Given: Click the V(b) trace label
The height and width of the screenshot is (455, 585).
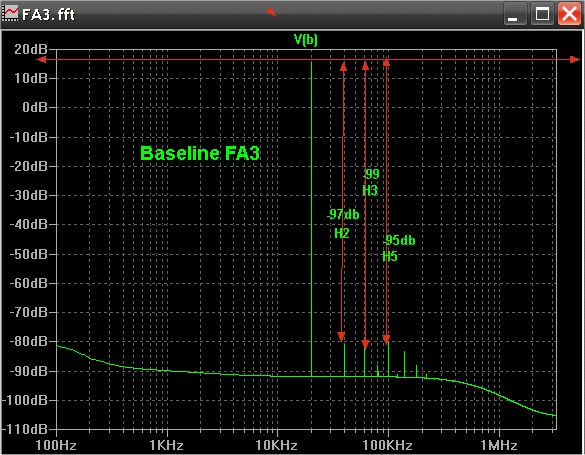Looking at the screenshot, I should point(306,39).
